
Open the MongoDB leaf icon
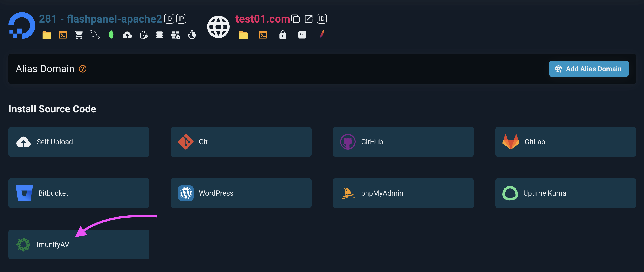(111, 35)
